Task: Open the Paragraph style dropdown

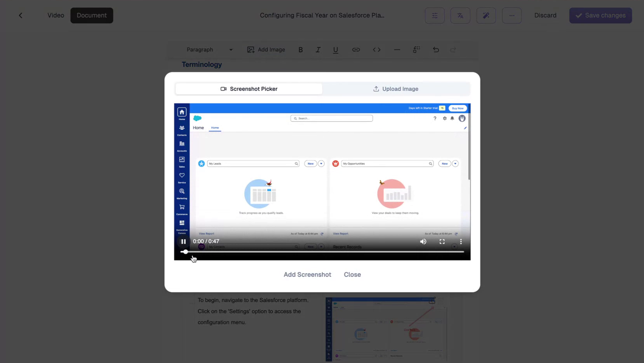Action: pyautogui.click(x=209, y=49)
